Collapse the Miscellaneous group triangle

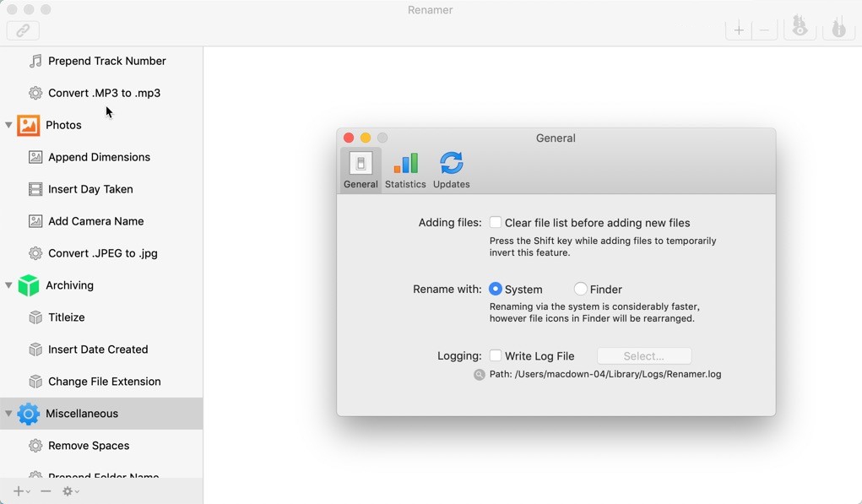[8, 414]
